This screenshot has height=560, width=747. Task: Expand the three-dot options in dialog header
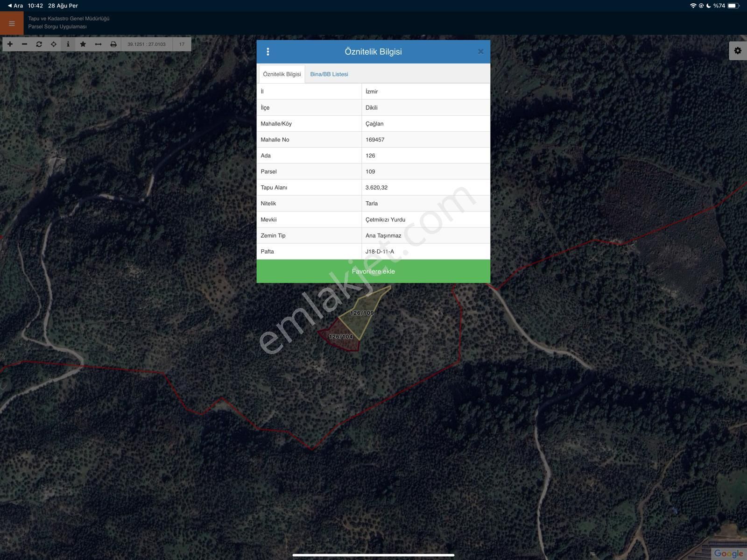268,52
